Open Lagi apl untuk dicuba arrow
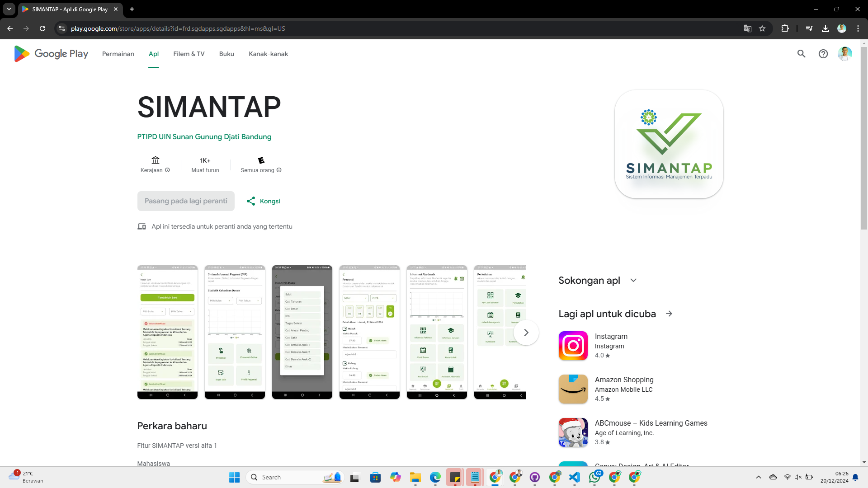The image size is (868, 488). 669,314
